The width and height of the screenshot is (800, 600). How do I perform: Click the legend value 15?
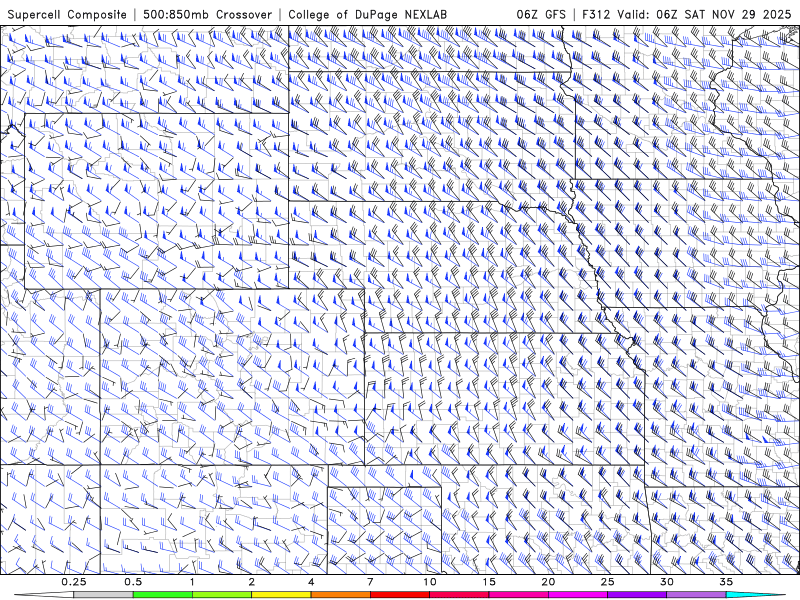(x=489, y=582)
